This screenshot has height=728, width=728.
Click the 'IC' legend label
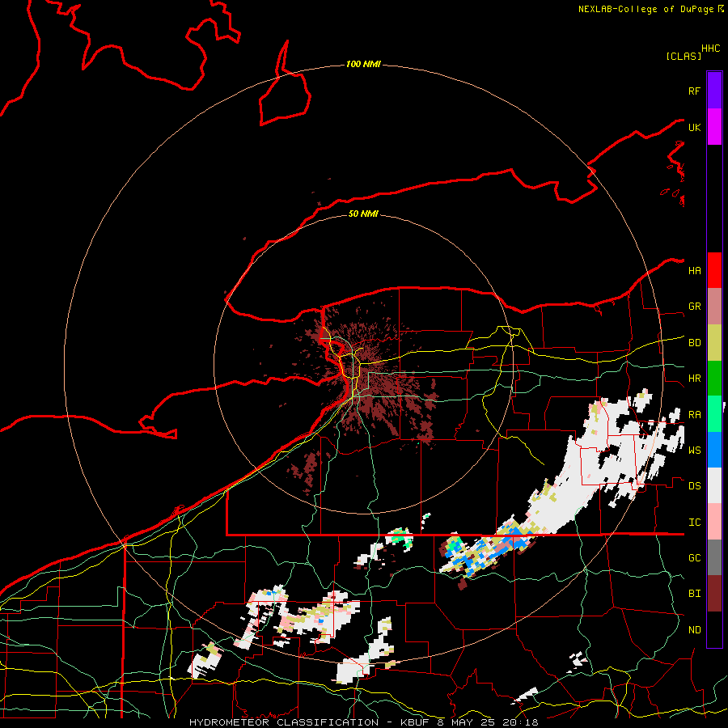coord(694,523)
